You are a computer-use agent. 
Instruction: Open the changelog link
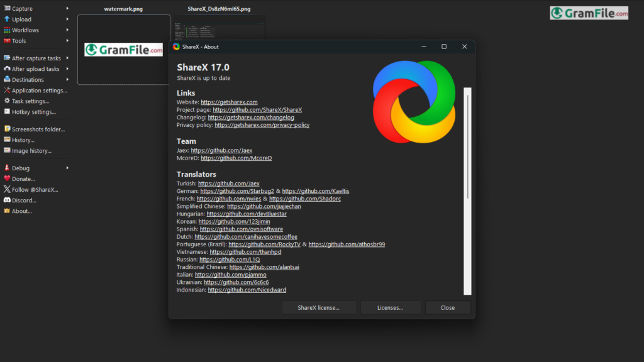[251, 118]
